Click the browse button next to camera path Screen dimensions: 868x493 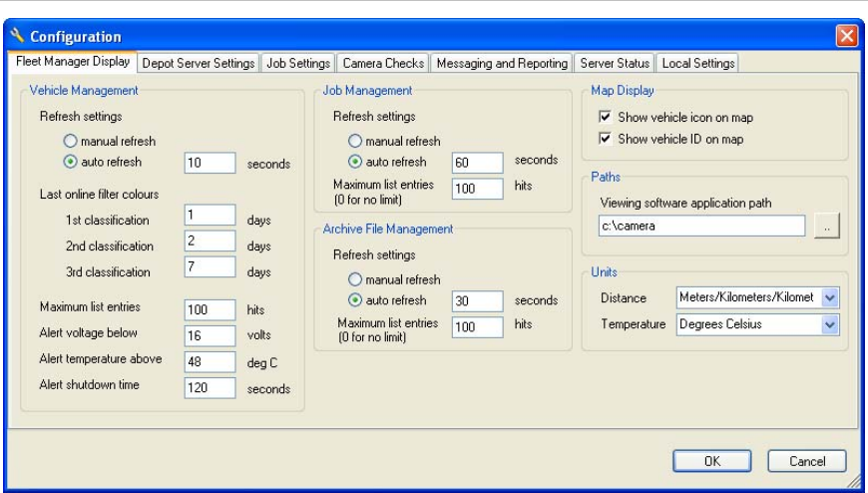point(827,227)
